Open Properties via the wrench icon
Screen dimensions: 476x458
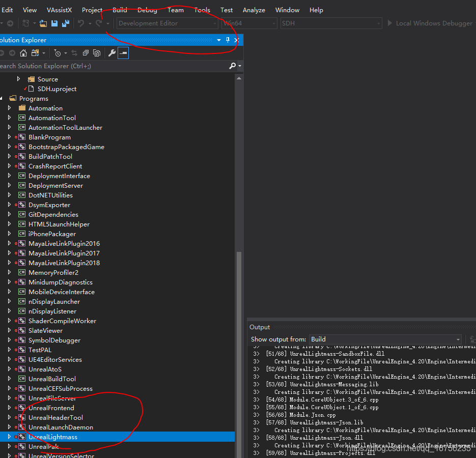111,53
